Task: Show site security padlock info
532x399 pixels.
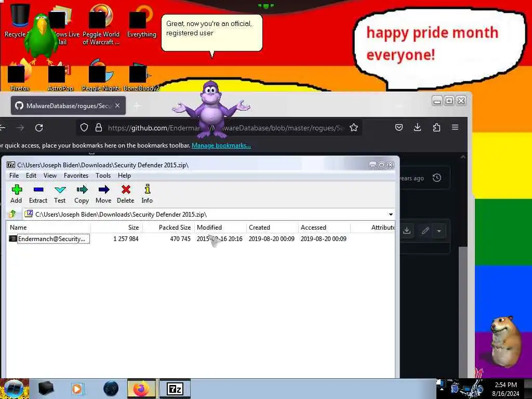Action: tap(99, 128)
